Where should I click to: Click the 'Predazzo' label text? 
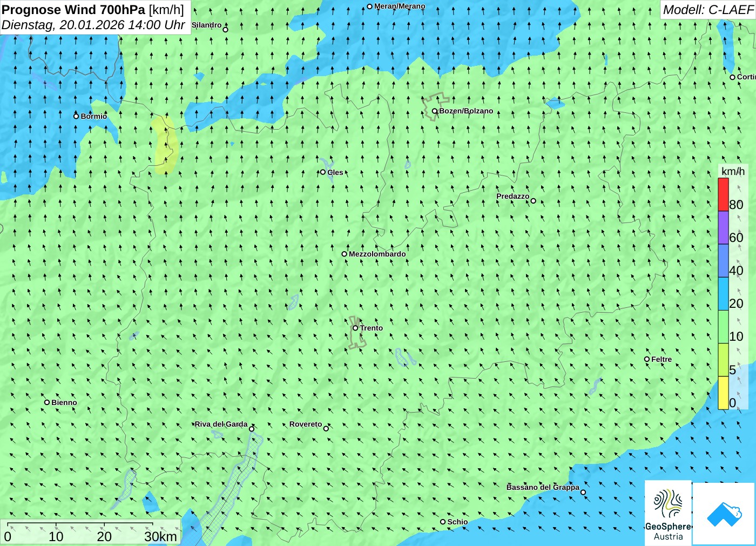(x=513, y=196)
